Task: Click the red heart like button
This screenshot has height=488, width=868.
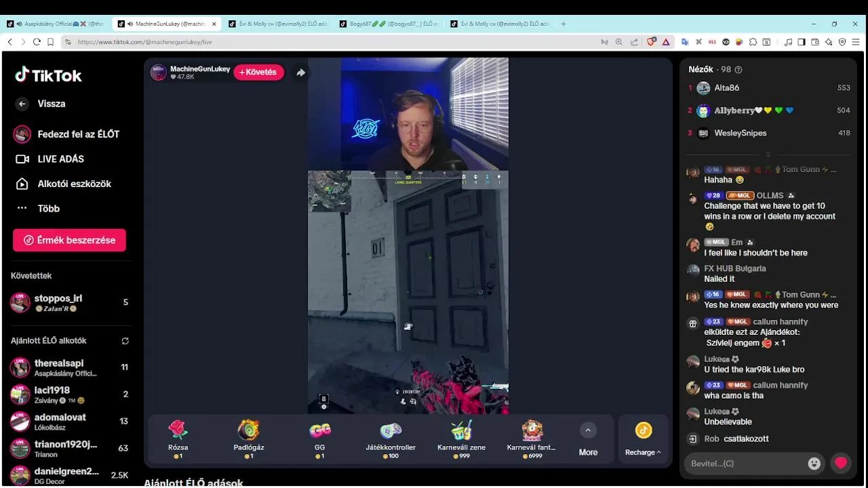Action: pos(841,463)
